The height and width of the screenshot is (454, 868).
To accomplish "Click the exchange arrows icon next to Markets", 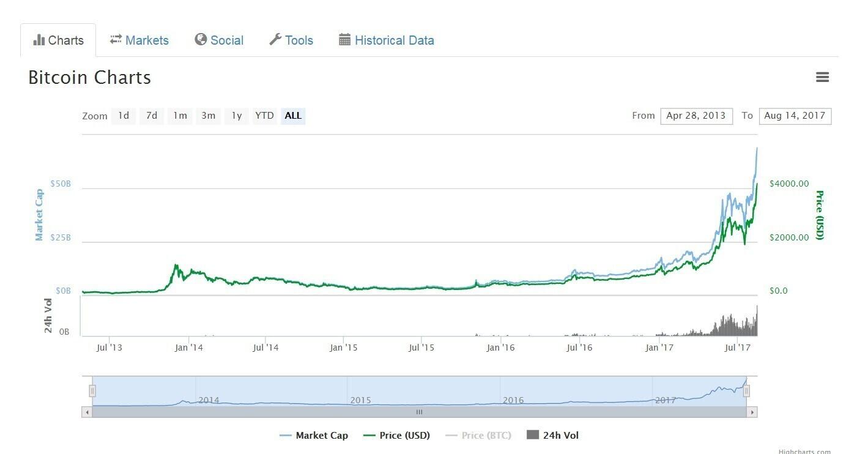I will 116,40.
